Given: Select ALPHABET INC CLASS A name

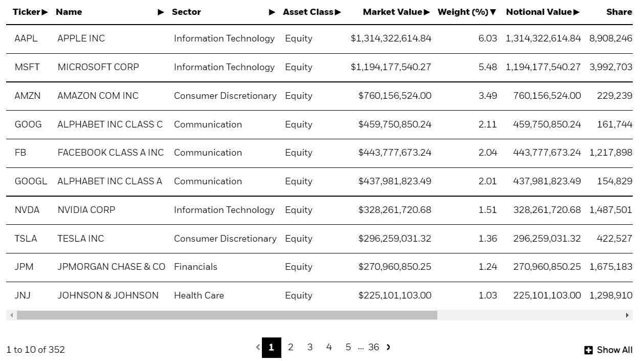Looking at the screenshot, I should click(109, 181).
